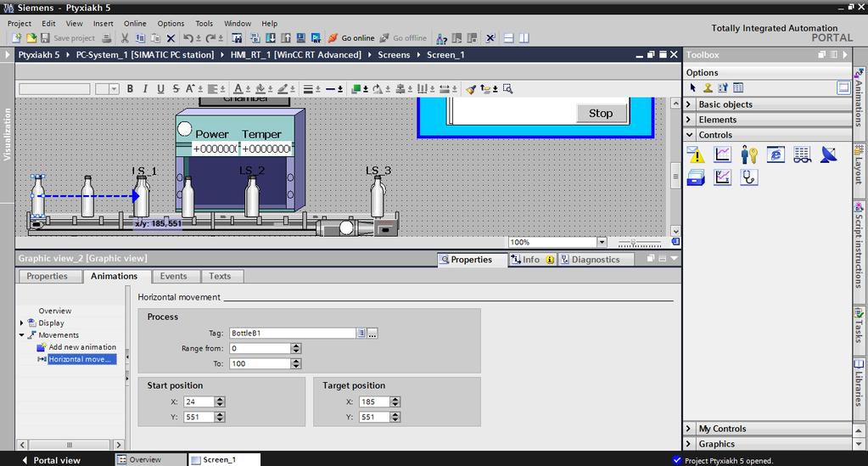Click the Delete X icon in main toolbar
868x466 pixels.
pyautogui.click(x=171, y=38)
